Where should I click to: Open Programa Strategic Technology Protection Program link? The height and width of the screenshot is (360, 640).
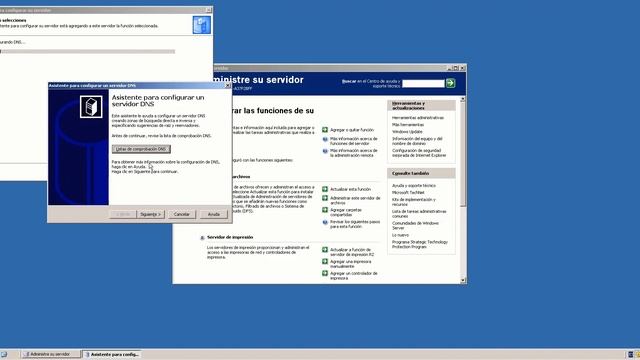tap(420, 244)
